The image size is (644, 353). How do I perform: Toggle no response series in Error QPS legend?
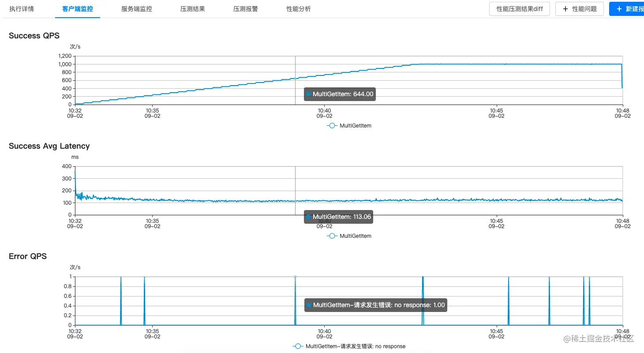tap(349, 346)
